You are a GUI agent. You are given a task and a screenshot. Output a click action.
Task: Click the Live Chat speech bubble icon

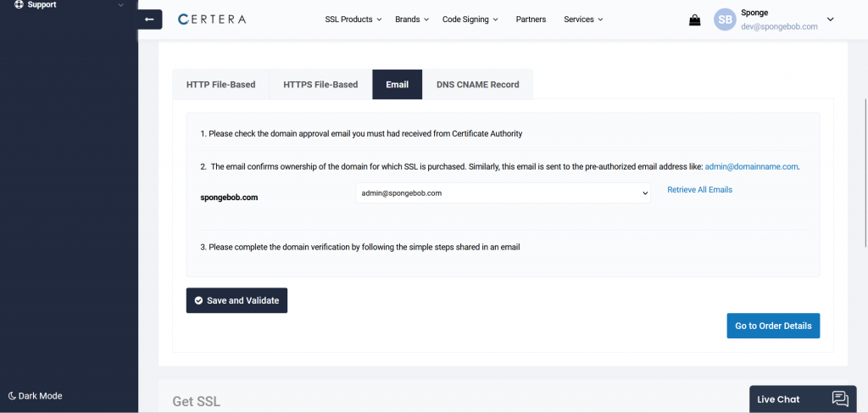840,399
